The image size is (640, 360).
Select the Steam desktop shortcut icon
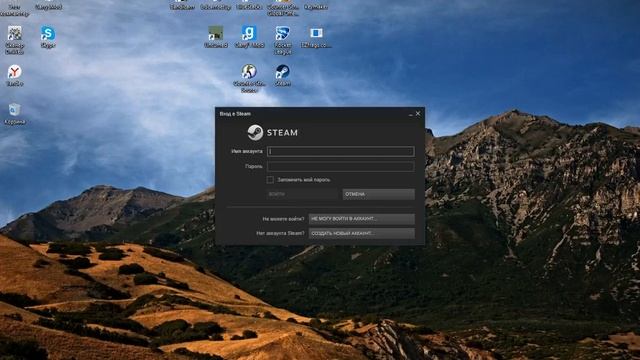tap(282, 75)
